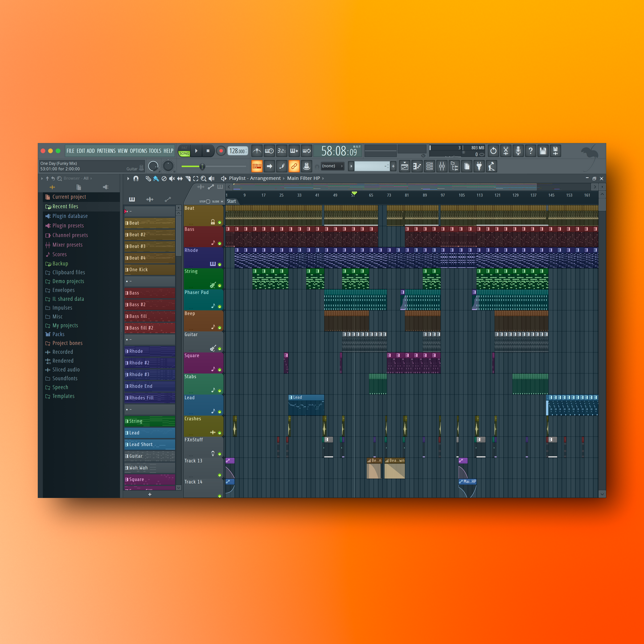
Task: Open the Metronome button
Action: pos(257,151)
